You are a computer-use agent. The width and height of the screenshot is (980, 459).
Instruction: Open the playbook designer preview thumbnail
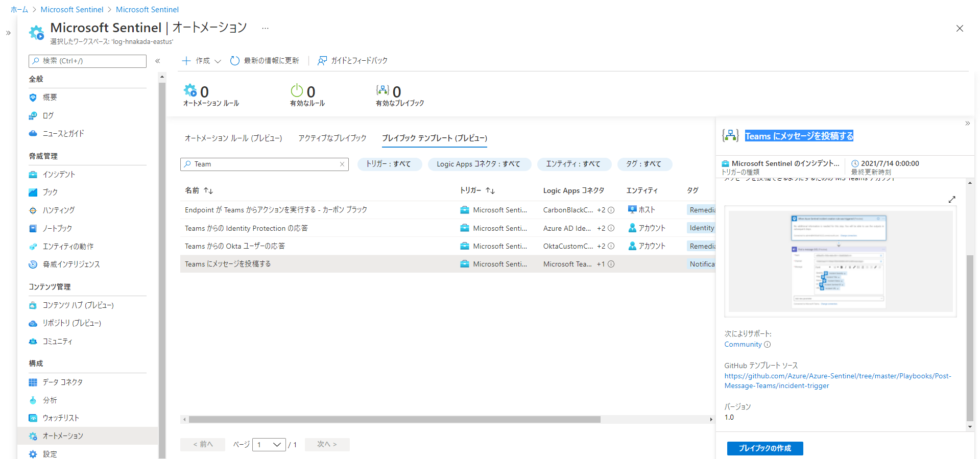click(841, 261)
